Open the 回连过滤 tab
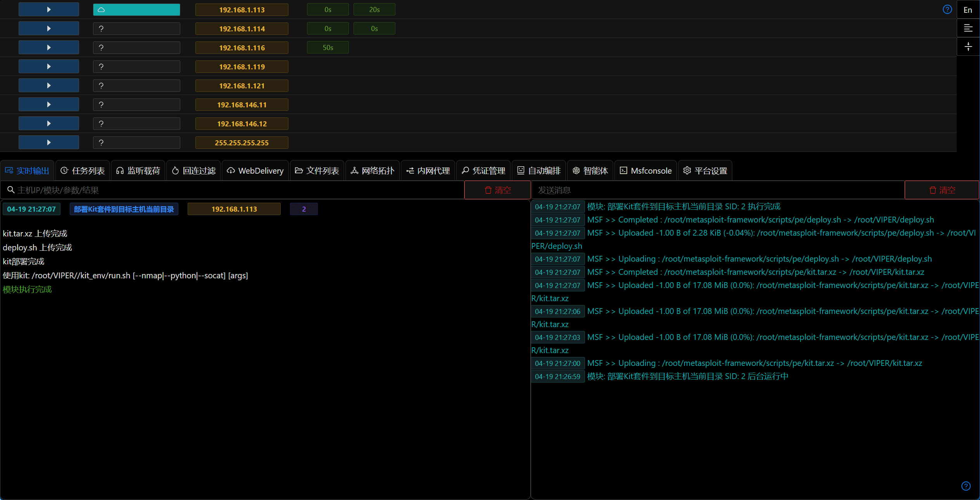This screenshot has height=500, width=980. coord(193,171)
